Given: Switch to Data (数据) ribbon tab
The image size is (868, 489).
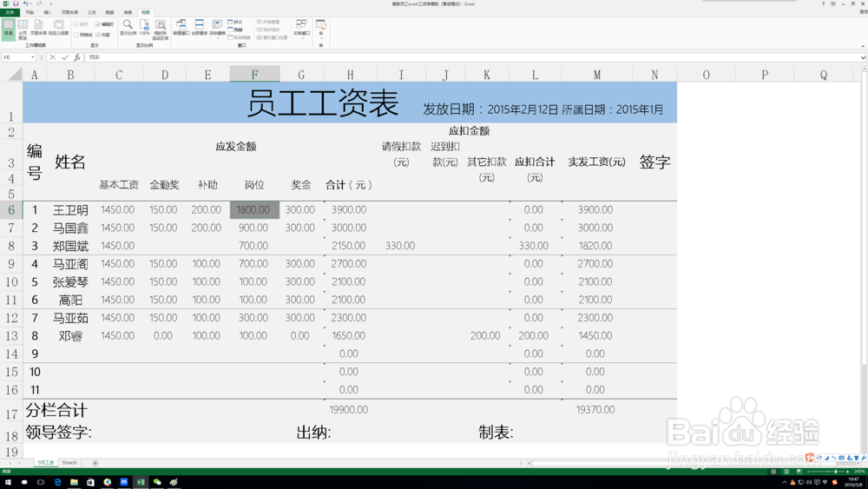Looking at the screenshot, I should [x=109, y=12].
